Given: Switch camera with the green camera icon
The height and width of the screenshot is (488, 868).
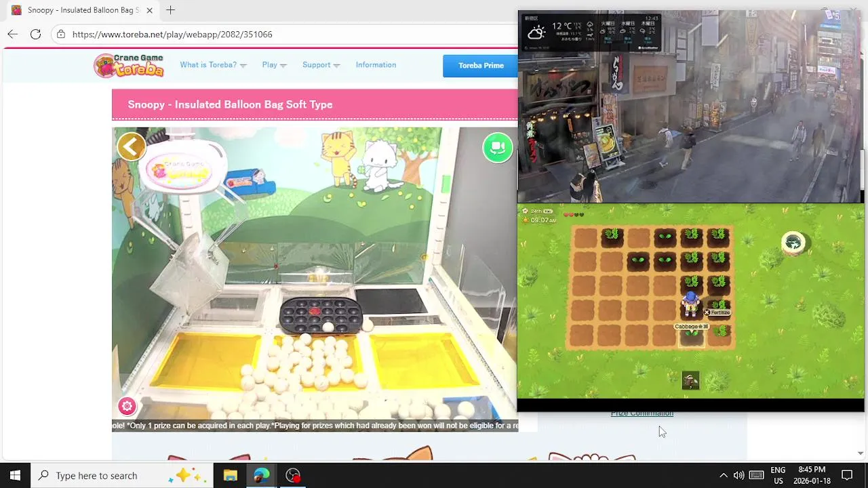Looking at the screenshot, I should click(x=498, y=147).
